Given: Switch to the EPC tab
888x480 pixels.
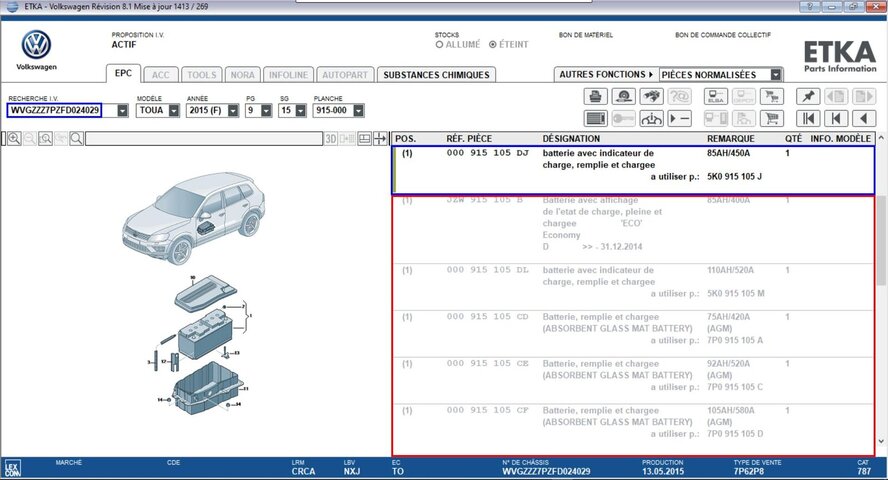Looking at the screenshot, I should tap(123, 74).
